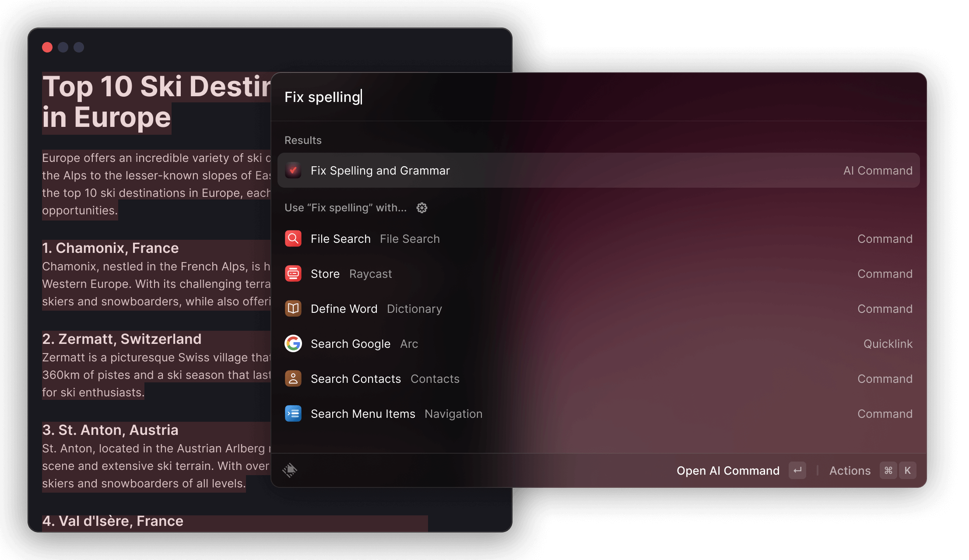Select the yellow window control button
The image size is (969, 560).
(63, 47)
